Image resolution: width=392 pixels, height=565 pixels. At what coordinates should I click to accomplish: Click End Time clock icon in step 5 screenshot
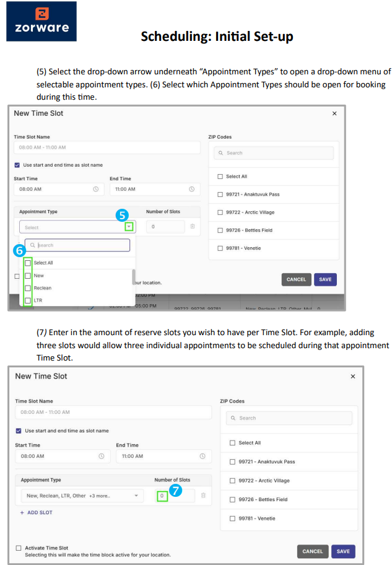[x=192, y=189]
